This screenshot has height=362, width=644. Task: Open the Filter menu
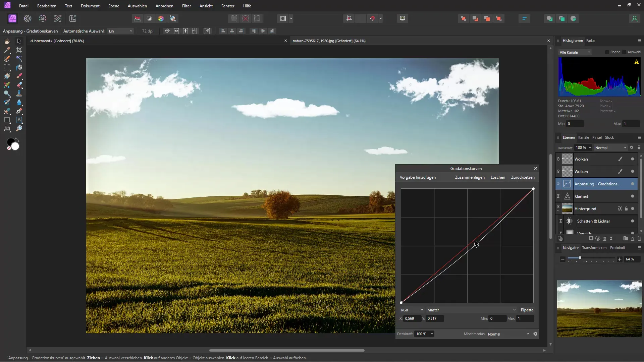click(186, 6)
